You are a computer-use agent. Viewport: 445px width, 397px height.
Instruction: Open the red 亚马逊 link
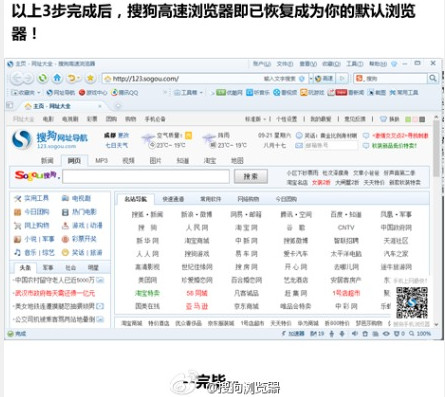(x=197, y=306)
